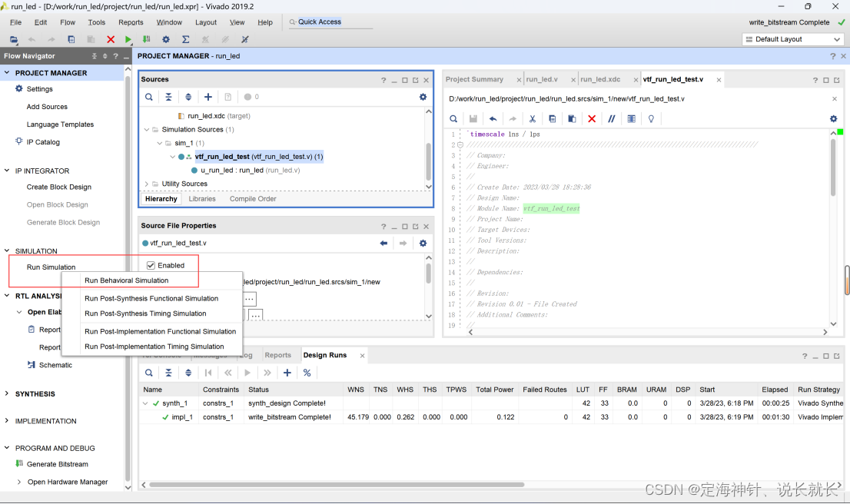This screenshot has height=504, width=850.
Task: Open the Reports tab in bottom panel
Action: 277,355
